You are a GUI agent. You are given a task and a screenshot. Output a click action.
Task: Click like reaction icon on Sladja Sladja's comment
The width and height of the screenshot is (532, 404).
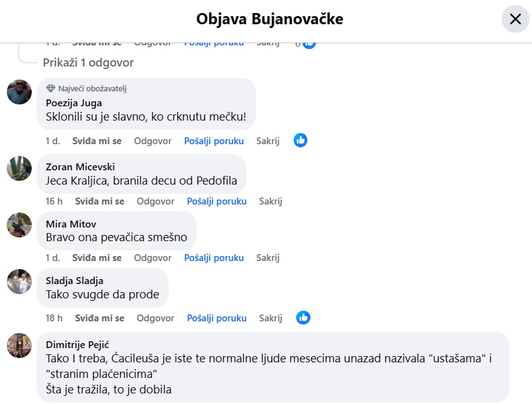tap(303, 318)
